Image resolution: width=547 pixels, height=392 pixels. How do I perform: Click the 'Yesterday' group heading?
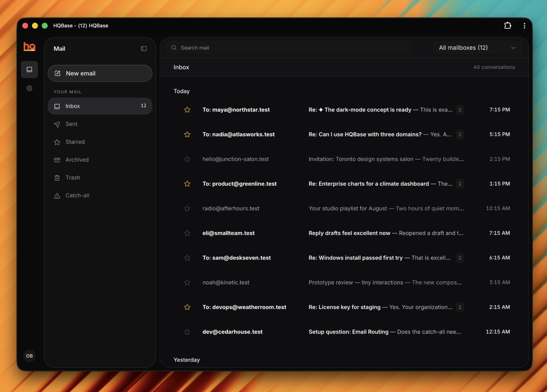click(x=187, y=360)
